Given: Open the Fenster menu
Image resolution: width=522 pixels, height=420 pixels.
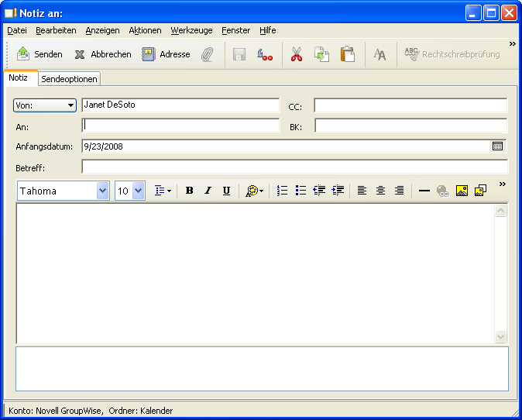Looking at the screenshot, I should pos(235,30).
